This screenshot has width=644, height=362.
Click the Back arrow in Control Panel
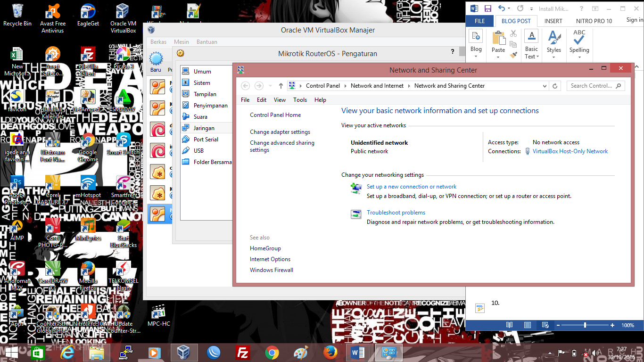[245, 86]
